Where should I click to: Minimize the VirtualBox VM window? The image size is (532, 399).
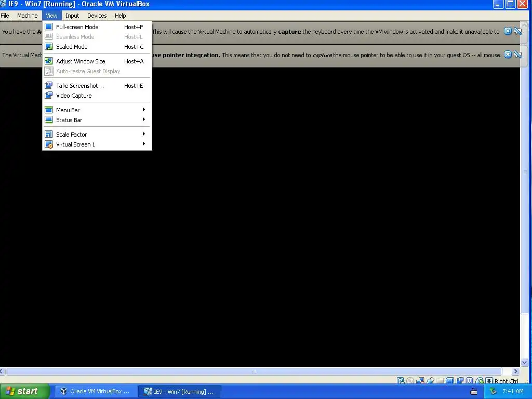(498, 4)
